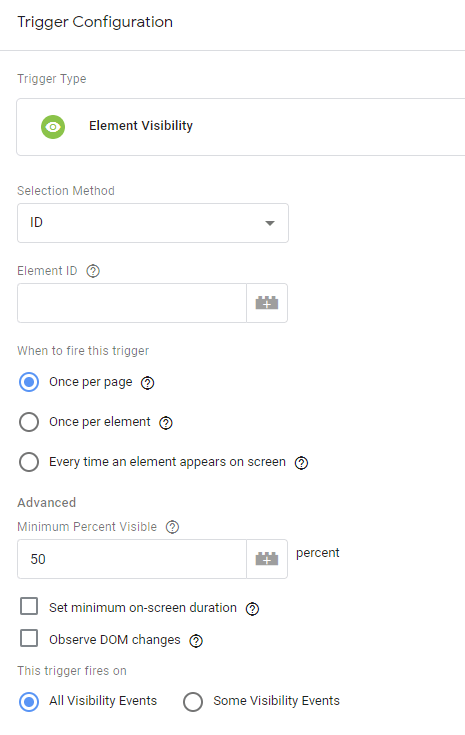The width and height of the screenshot is (465, 735).
Task: Click the Minimum Percent Visible field showing 50
Action: [x=132, y=559]
